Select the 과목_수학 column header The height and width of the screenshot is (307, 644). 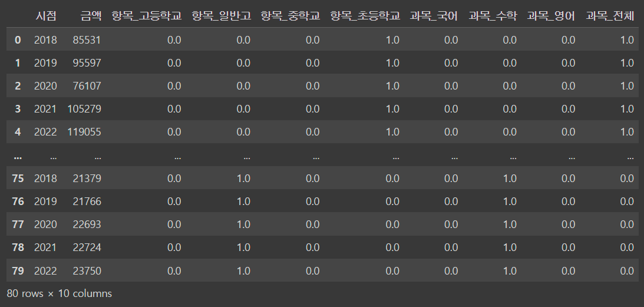pos(493,16)
